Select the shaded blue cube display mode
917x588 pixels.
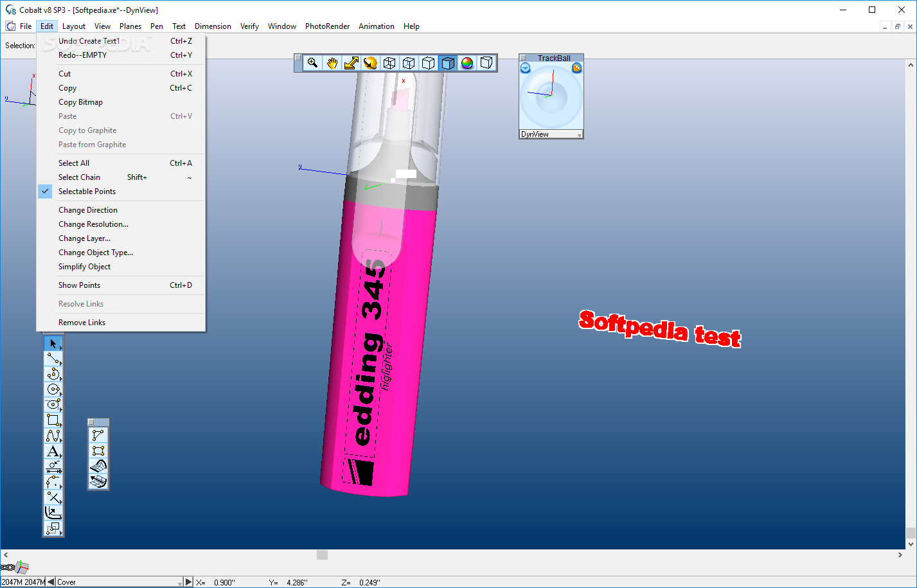click(447, 63)
